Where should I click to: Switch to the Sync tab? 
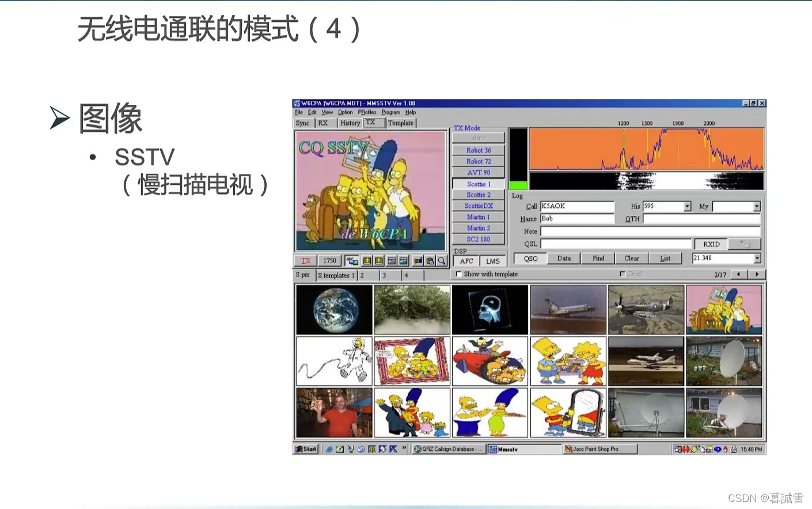[x=302, y=123]
